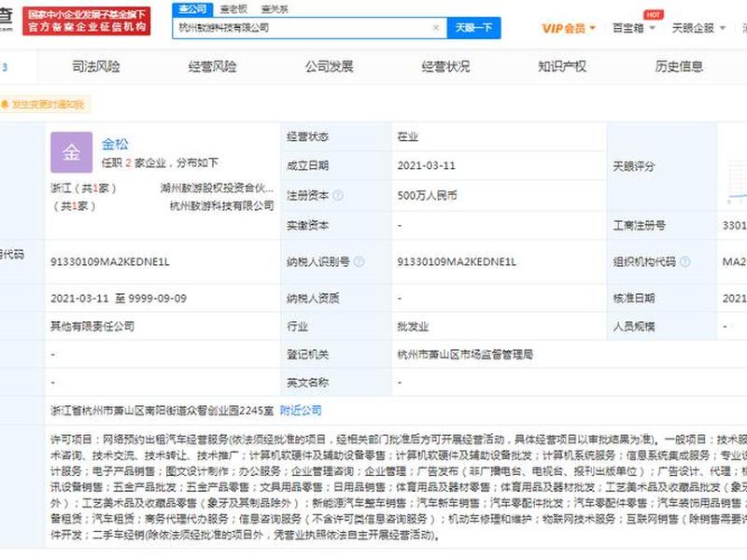This screenshot has width=747, height=560.
Task: Select the 查老板 search tab
Action: (233, 8)
